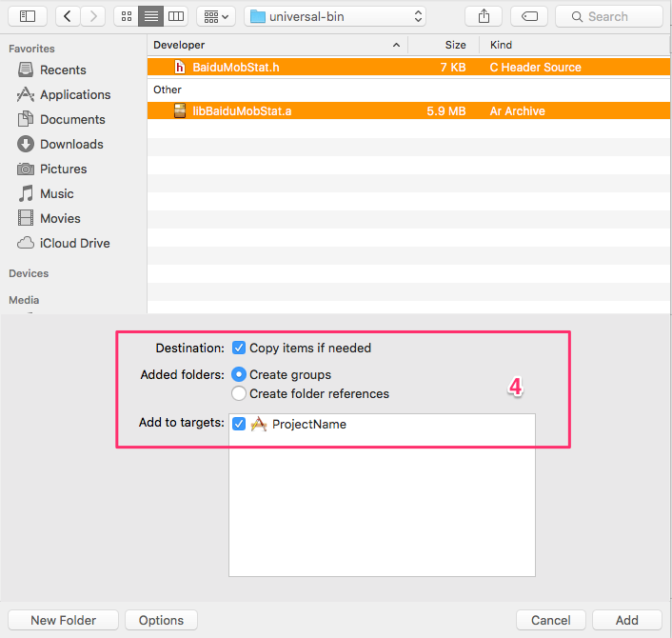The image size is (672, 638).
Task: Select the libBaiduMobStat.a file
Action: [409, 111]
